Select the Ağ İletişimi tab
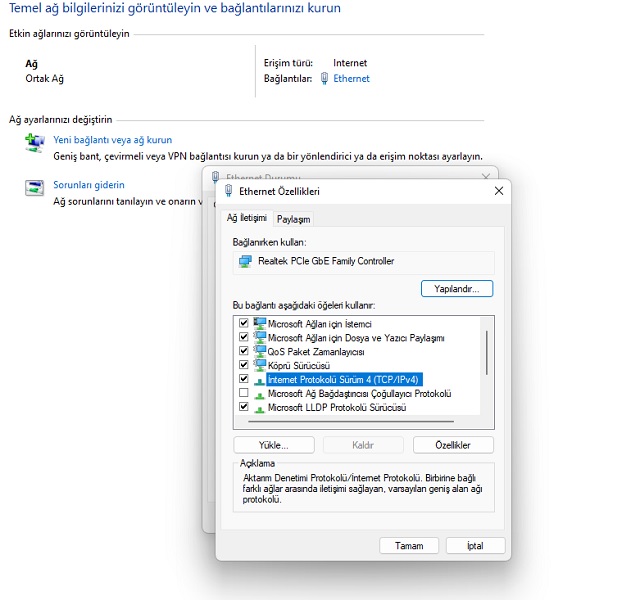 click(246, 218)
